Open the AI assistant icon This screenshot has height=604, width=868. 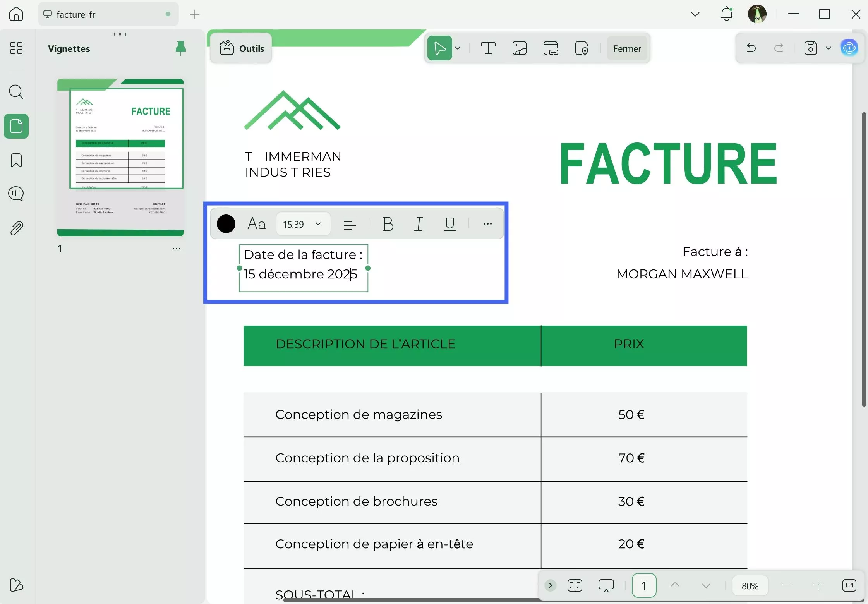coord(849,48)
